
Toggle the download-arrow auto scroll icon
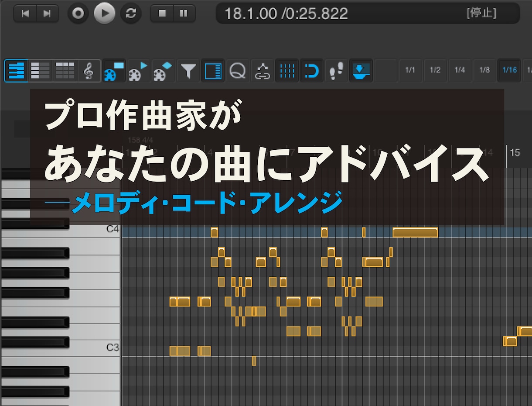coord(361,71)
